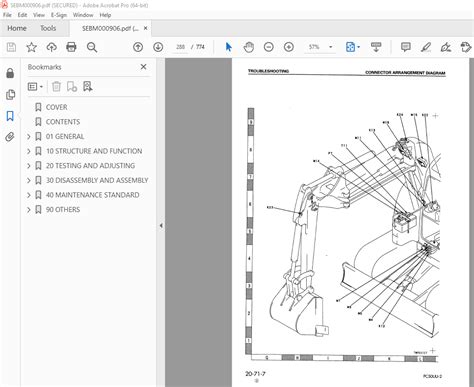
Task: Open the Window menu
Action: click(x=83, y=15)
